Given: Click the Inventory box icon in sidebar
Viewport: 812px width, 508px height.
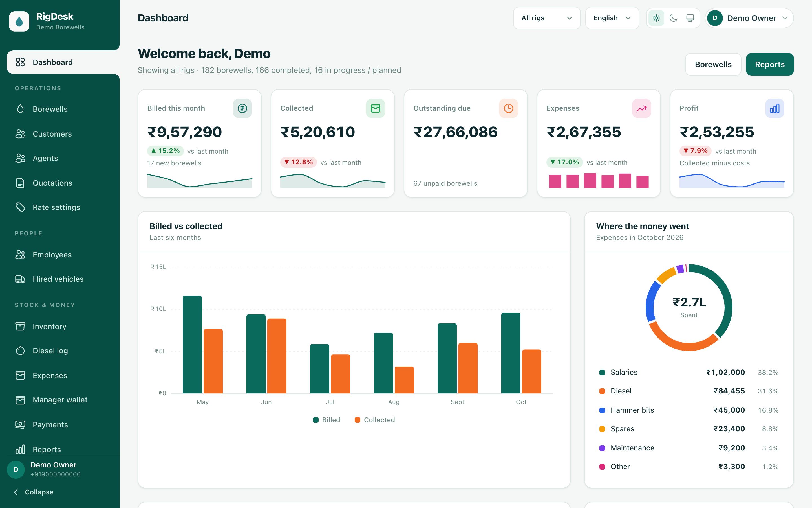Looking at the screenshot, I should (20, 326).
